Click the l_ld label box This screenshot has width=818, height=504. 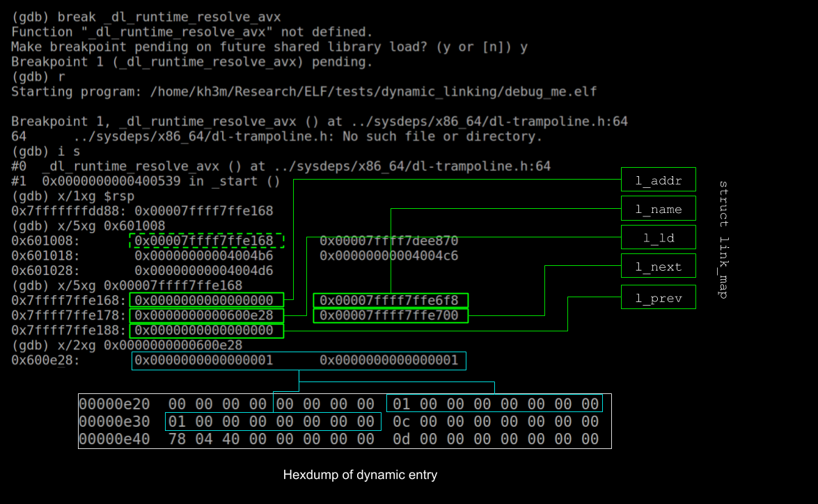pos(658,237)
